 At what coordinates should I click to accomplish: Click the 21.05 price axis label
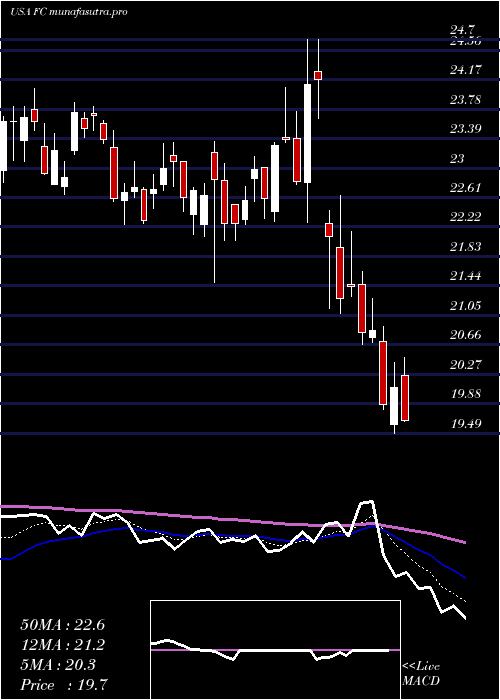point(466,306)
